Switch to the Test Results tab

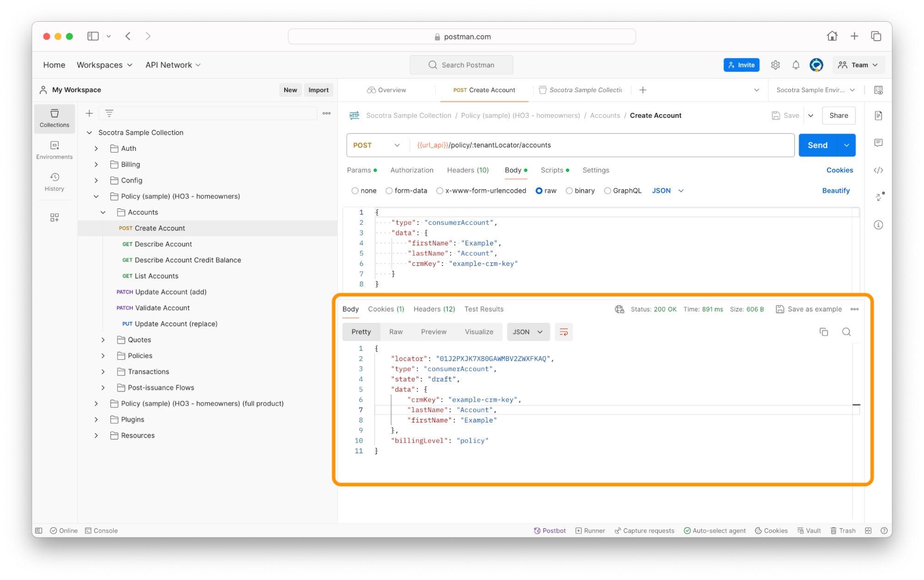pyautogui.click(x=483, y=309)
